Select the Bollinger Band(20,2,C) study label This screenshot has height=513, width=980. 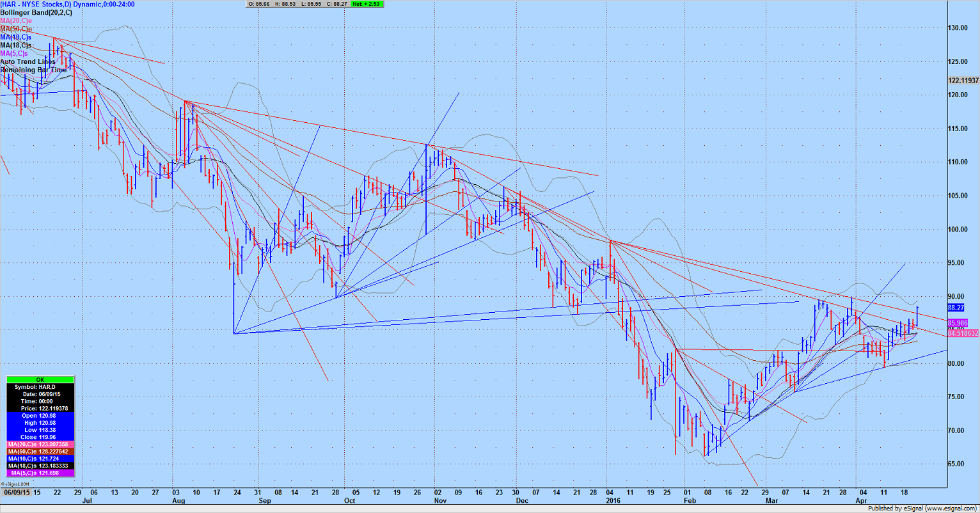(36, 12)
